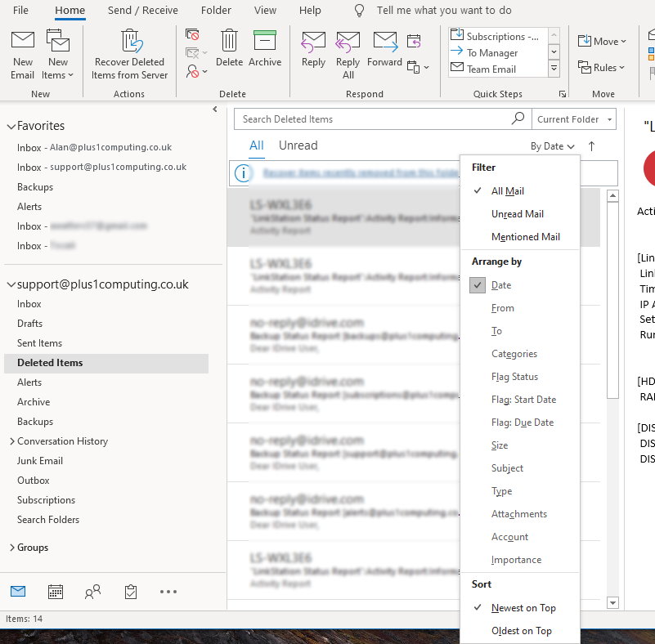The image size is (655, 644).
Task: Expand the Conversation History folder
Action: pyautogui.click(x=11, y=441)
